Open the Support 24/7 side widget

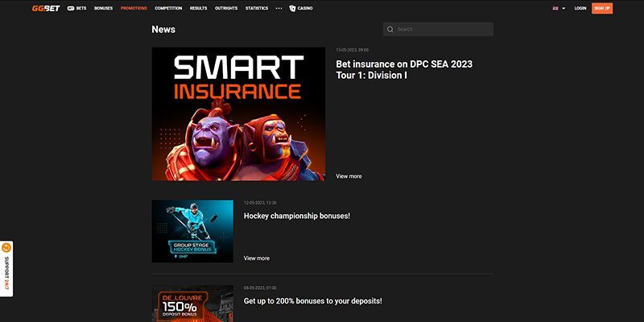[6, 269]
